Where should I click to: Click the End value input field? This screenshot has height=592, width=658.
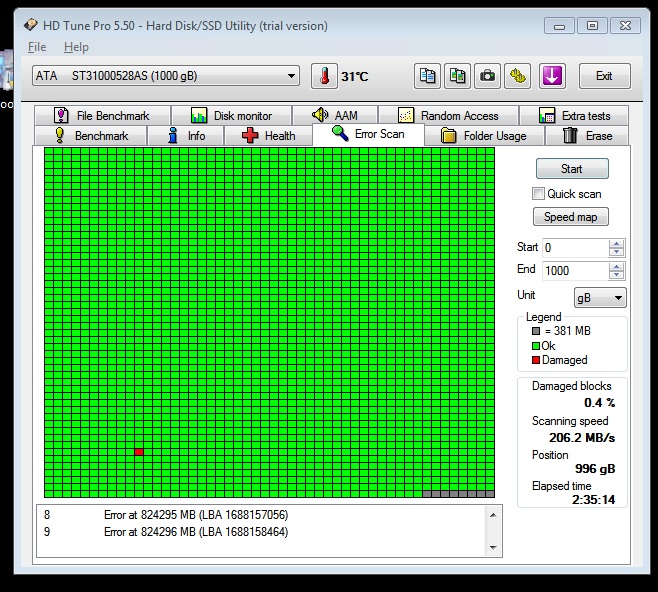point(575,271)
